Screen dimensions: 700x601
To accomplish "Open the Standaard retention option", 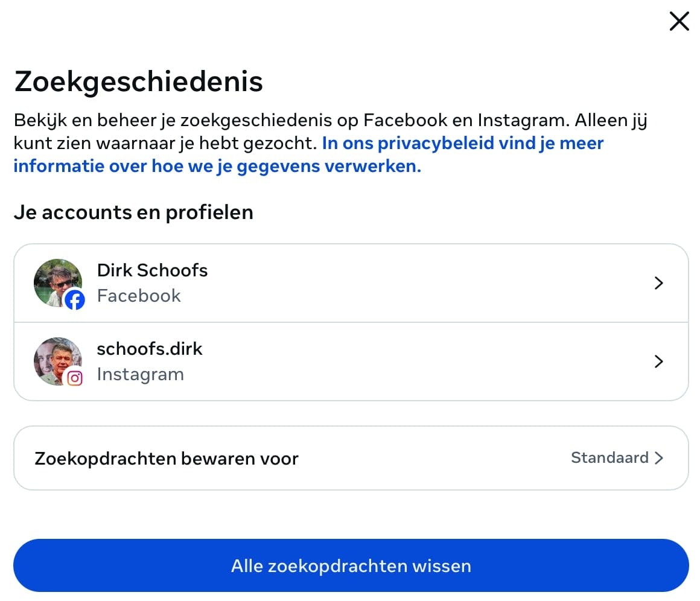I will (x=609, y=458).
